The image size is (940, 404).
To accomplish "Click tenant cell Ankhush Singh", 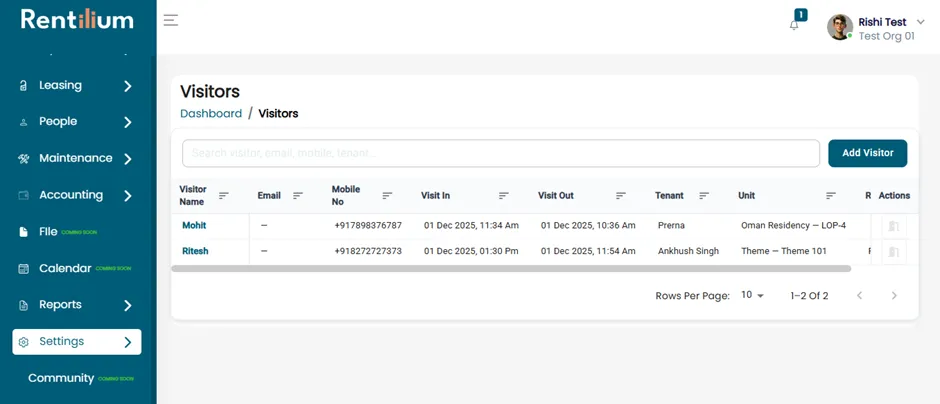I will click(688, 251).
